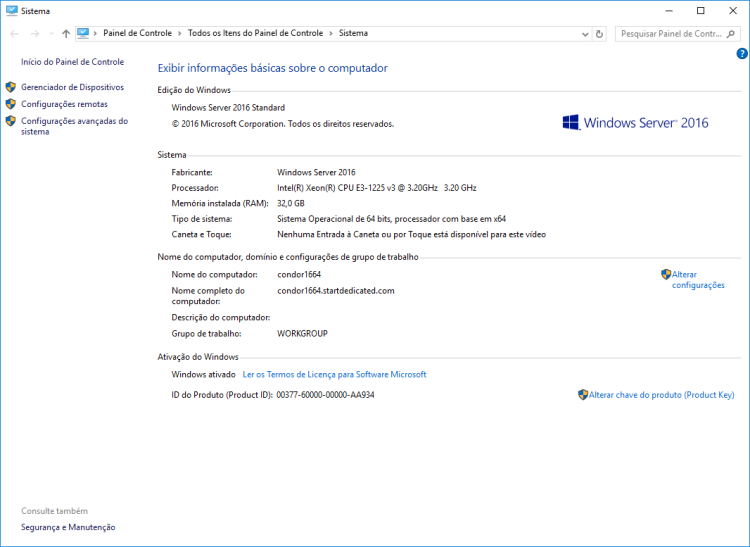Minimize the Sistema window
Viewport: 750px width, 547px height.
(x=669, y=11)
